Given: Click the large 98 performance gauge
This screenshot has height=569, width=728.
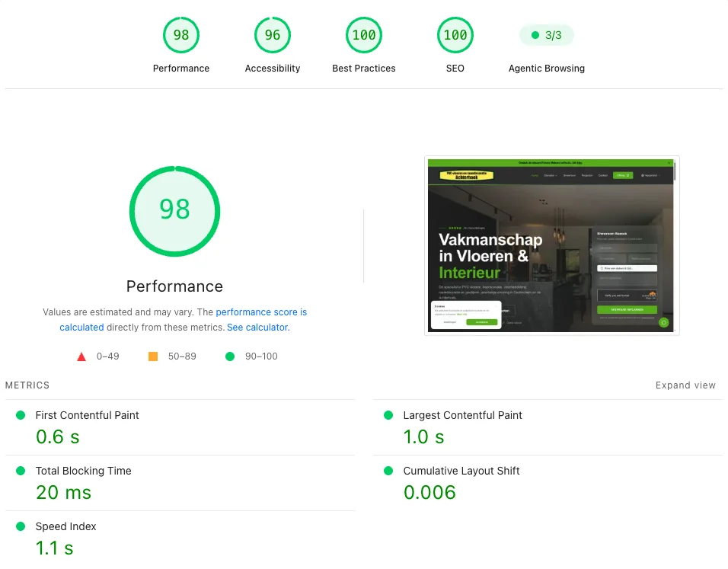Looking at the screenshot, I should 174,211.
